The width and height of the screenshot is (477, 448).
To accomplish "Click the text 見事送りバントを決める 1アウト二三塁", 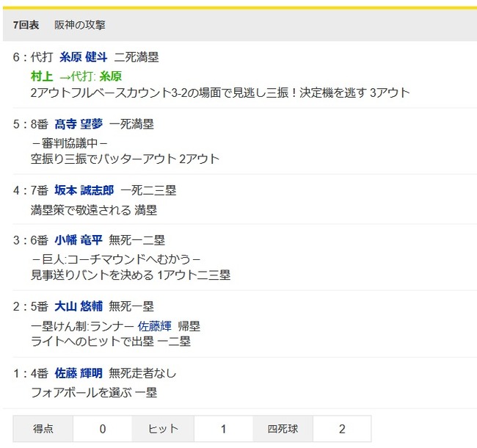I will click(131, 275).
